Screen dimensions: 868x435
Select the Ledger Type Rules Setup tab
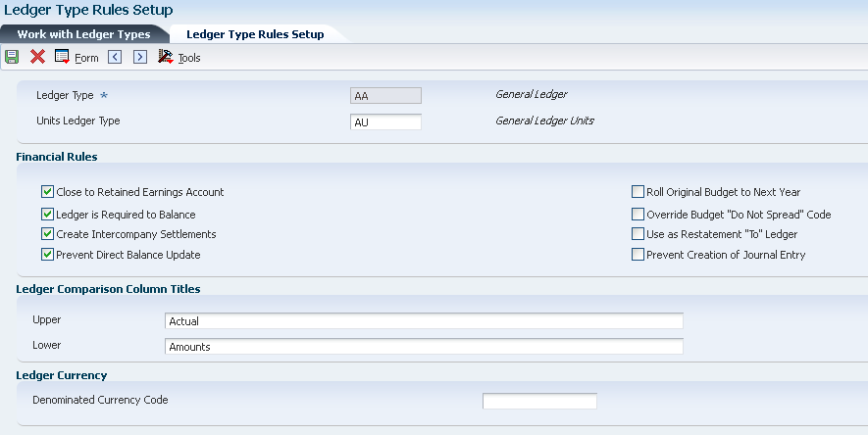(x=255, y=34)
